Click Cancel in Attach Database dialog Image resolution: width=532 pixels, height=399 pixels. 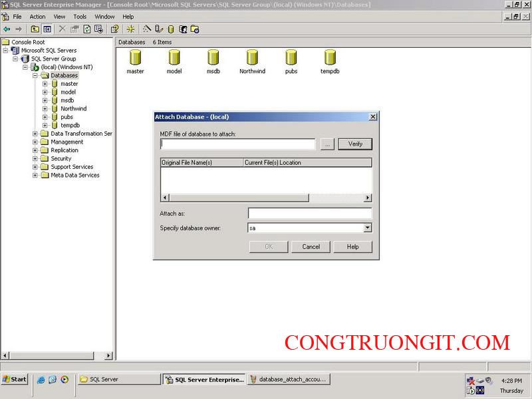click(x=311, y=247)
